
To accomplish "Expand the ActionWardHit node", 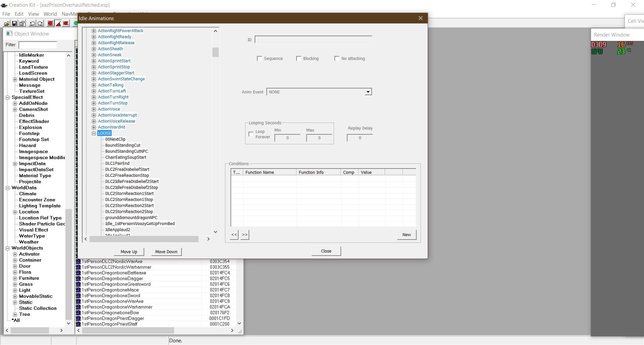I will (x=94, y=127).
